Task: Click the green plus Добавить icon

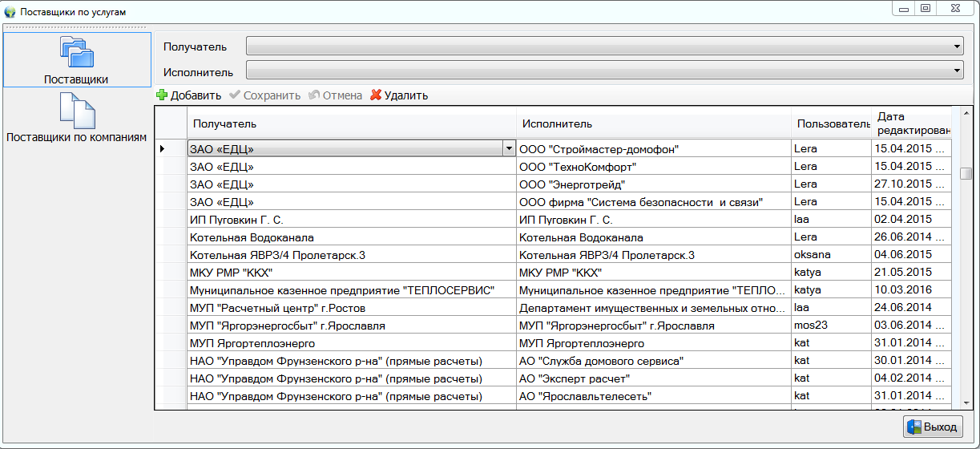Action: click(162, 95)
